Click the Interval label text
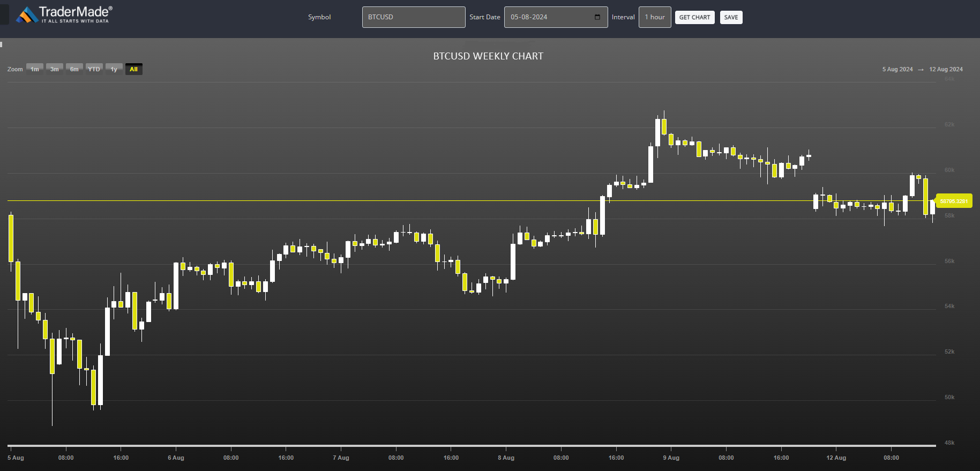This screenshot has width=980, height=471. click(623, 17)
